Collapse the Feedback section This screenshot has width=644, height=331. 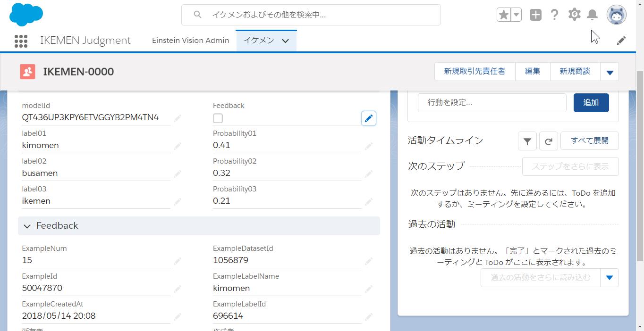tap(27, 226)
